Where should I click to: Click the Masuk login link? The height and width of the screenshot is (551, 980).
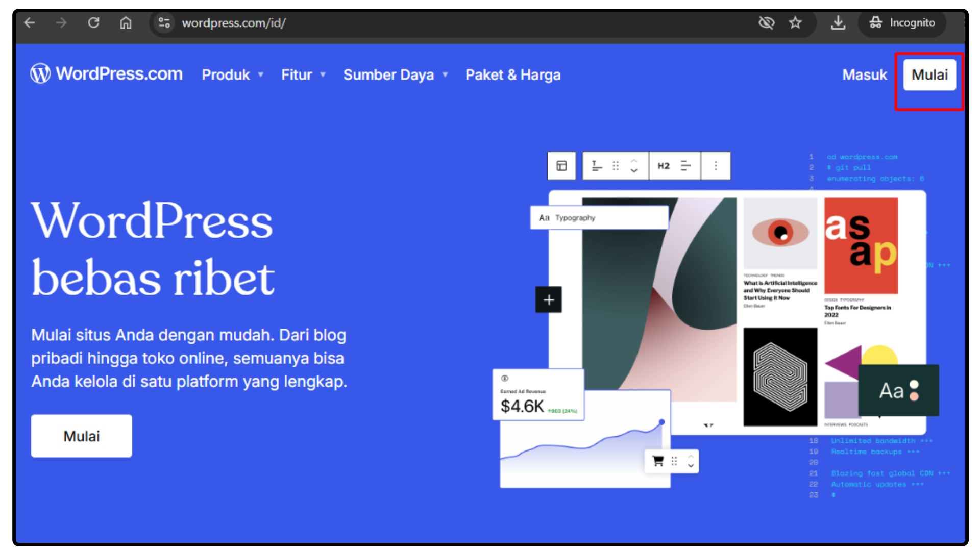point(865,75)
